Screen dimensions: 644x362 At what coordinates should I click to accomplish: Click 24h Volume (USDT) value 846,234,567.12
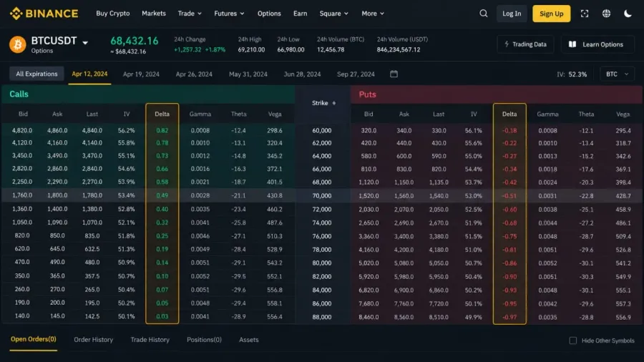coord(399,49)
